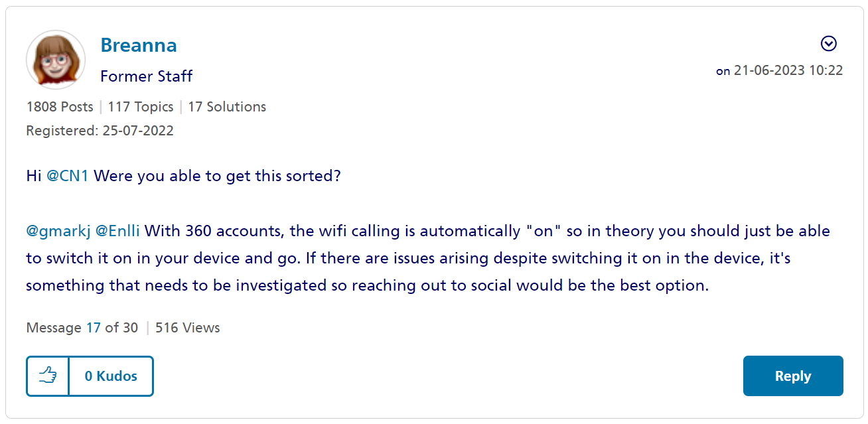Click the 17 Solutions statistic
Screen dimensions: 868x424
227,106
